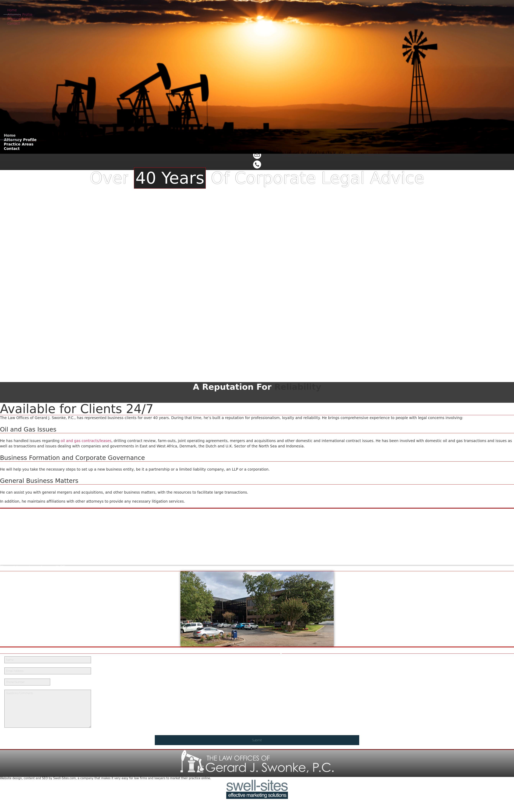Screen dimensions: 514x812
Task: Click the red Attorney Profile link at top
Action: point(20,15)
